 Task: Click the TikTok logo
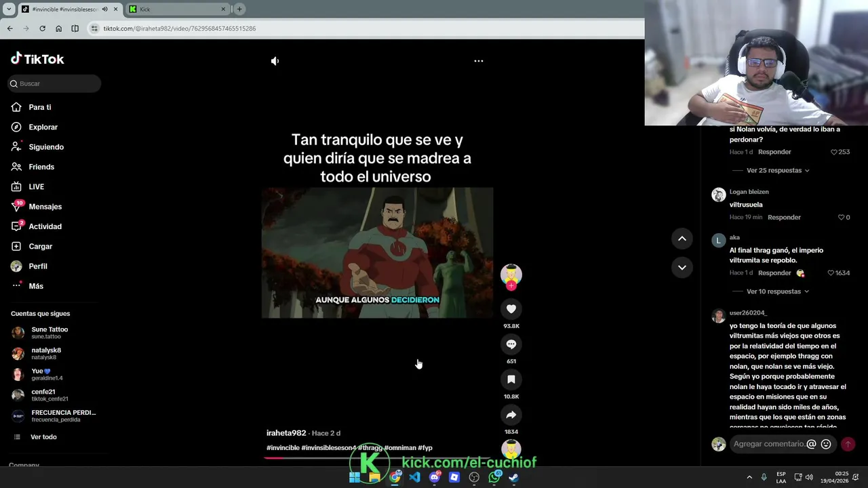coord(37,59)
